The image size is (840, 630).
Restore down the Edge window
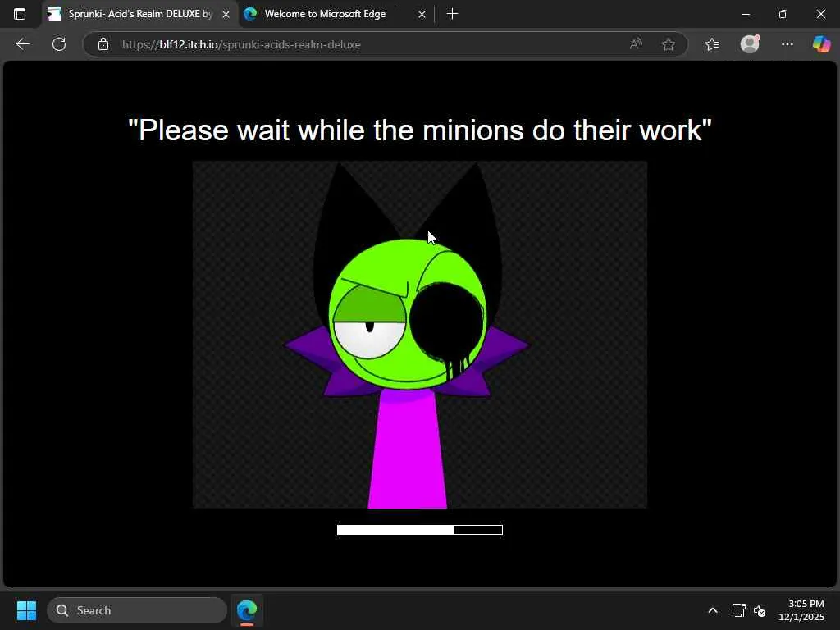(x=783, y=14)
